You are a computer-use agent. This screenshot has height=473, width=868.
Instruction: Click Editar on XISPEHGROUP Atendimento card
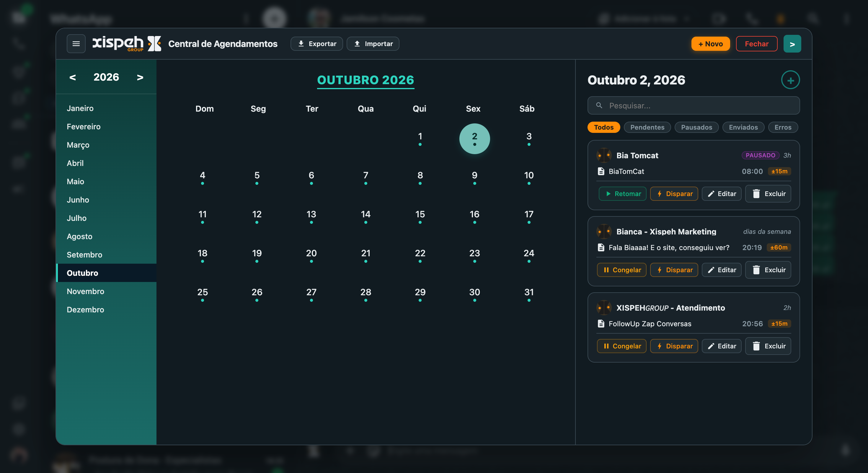pos(722,346)
